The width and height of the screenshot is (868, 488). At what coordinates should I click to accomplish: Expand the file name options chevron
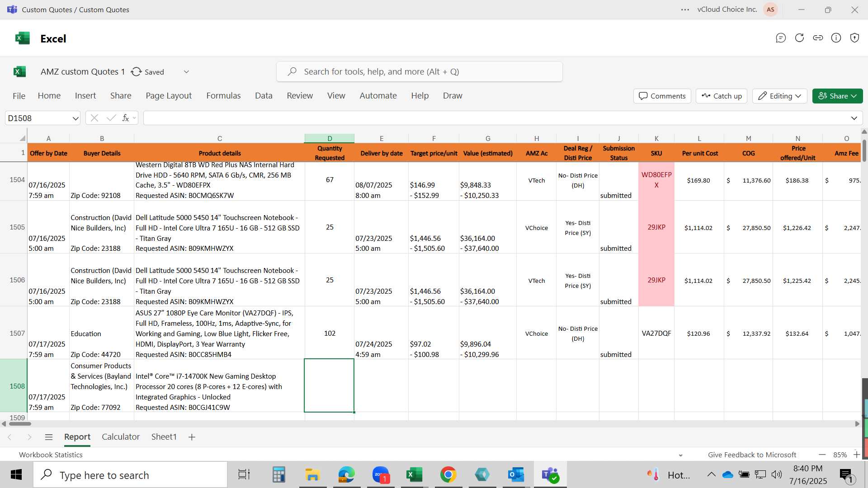point(186,72)
